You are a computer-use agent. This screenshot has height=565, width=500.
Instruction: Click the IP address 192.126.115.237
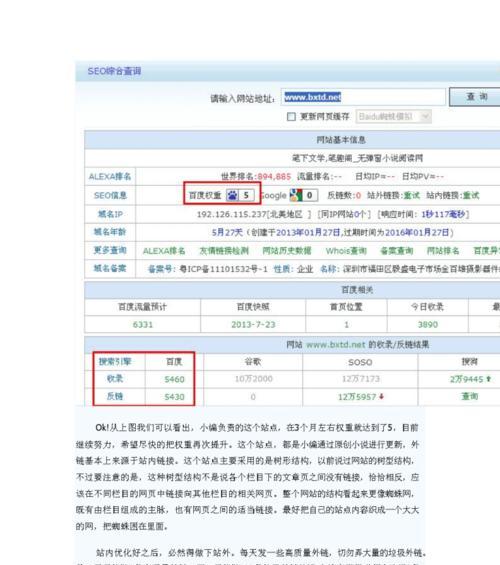coord(231,214)
